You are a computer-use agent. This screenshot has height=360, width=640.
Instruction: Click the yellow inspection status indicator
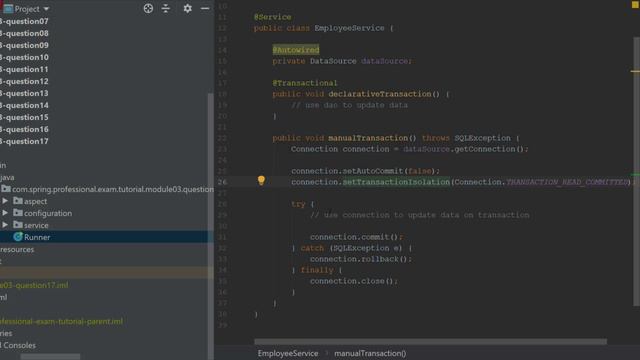tap(635, 5)
